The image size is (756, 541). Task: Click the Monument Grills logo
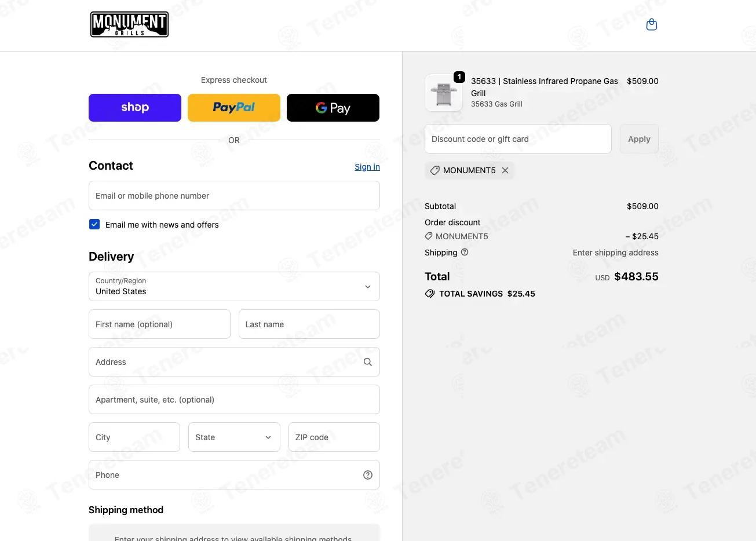129,25
